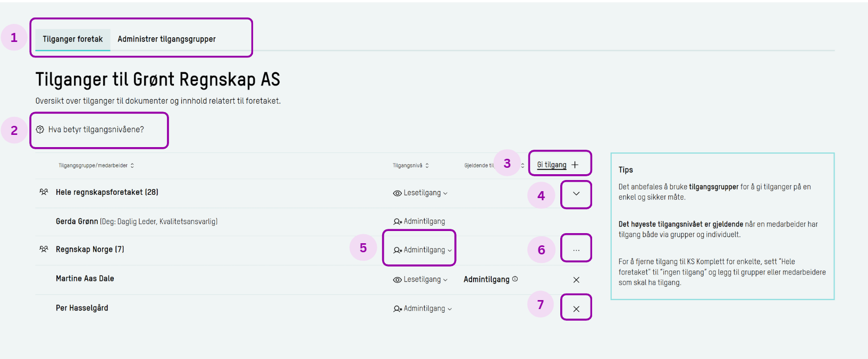Screen dimensions: 868x359
Task: Switch to Administrer tilgangsgrupper tab
Action: [166, 39]
